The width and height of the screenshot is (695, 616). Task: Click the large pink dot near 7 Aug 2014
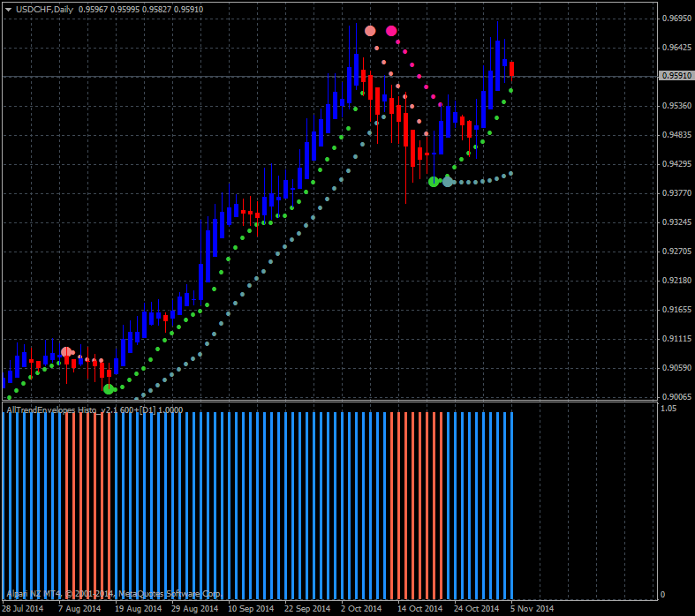pyautogui.click(x=66, y=352)
